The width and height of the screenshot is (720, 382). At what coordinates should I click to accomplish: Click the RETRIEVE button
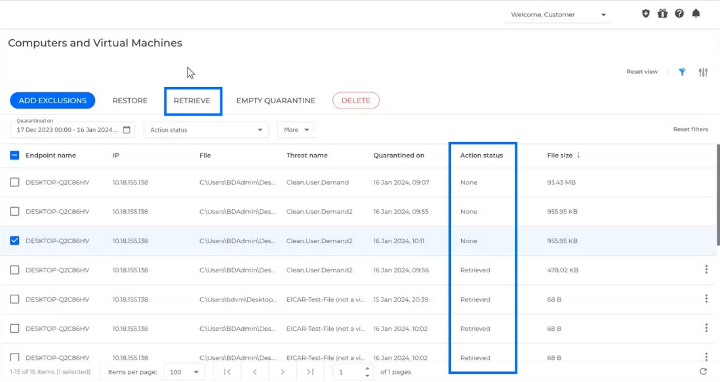[192, 101]
